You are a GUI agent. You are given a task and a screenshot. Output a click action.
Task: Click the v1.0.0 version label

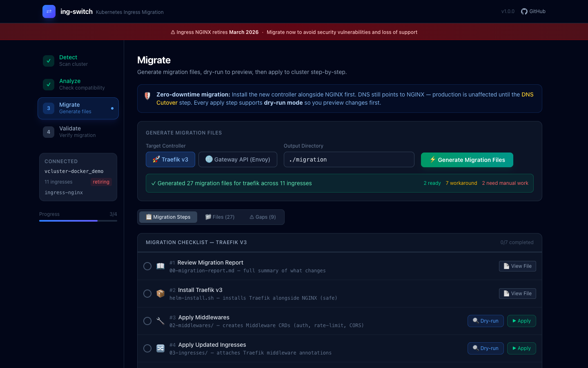(508, 11)
